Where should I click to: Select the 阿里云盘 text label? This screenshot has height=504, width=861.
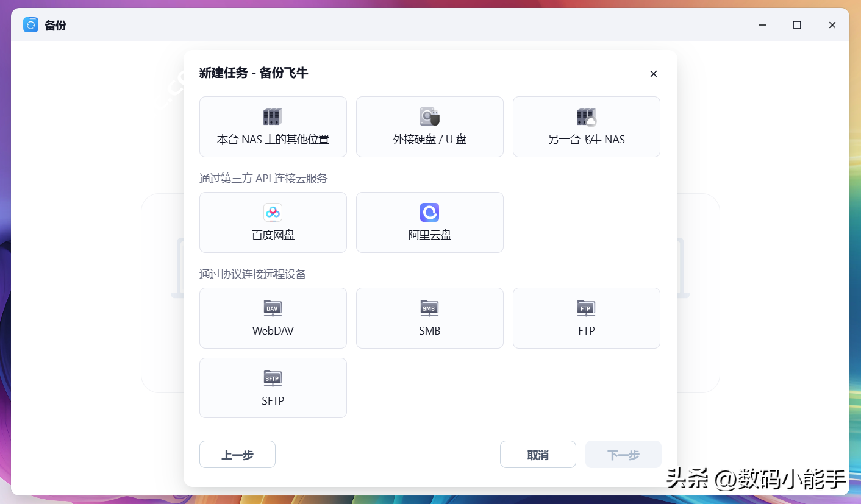point(429,235)
